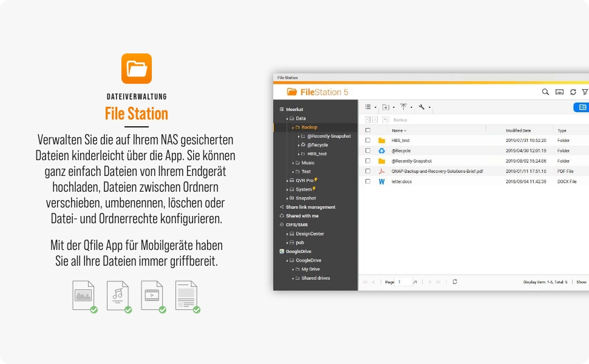The width and height of the screenshot is (589, 364).
Task: Click the search magnifier icon in FileStation header
Action: coord(545,92)
